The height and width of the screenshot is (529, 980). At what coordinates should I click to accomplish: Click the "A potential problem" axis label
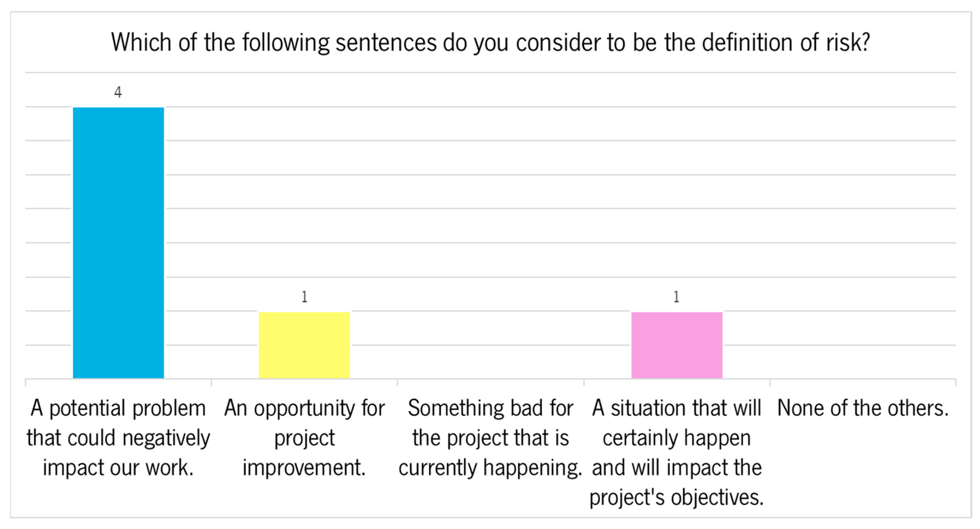click(x=118, y=408)
